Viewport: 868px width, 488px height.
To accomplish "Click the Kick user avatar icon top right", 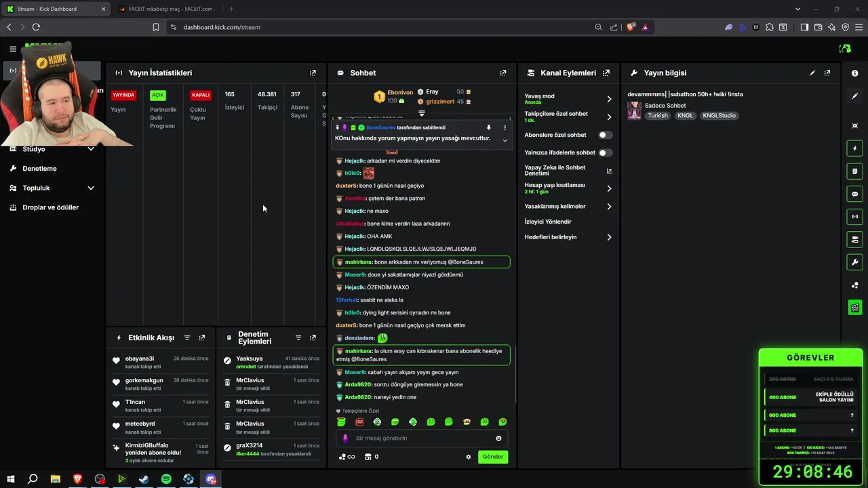I will click(x=845, y=49).
